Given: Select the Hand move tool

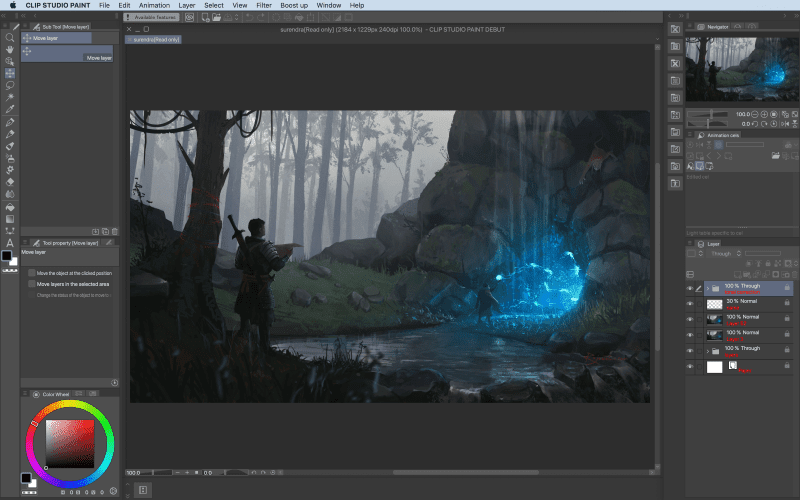Looking at the screenshot, I should pyautogui.click(x=9, y=49).
